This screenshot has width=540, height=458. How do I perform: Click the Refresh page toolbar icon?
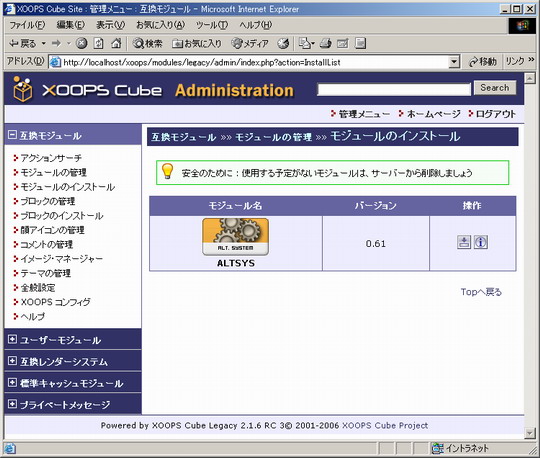tap(99, 43)
